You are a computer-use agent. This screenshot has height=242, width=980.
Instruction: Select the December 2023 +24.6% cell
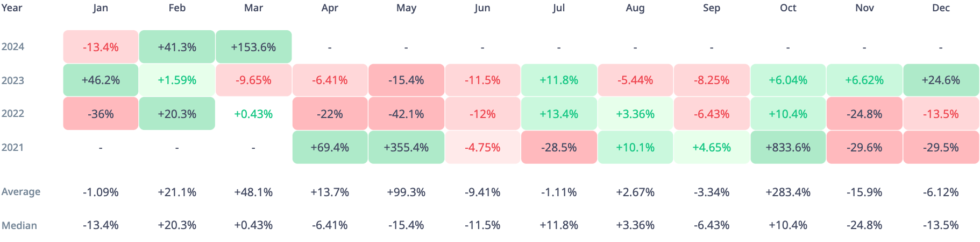[941, 80]
